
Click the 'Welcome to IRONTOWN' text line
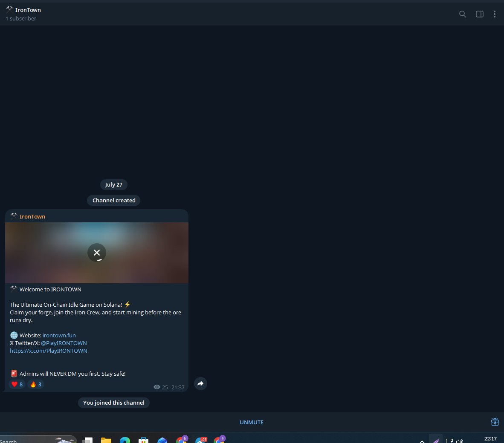[x=50, y=290]
